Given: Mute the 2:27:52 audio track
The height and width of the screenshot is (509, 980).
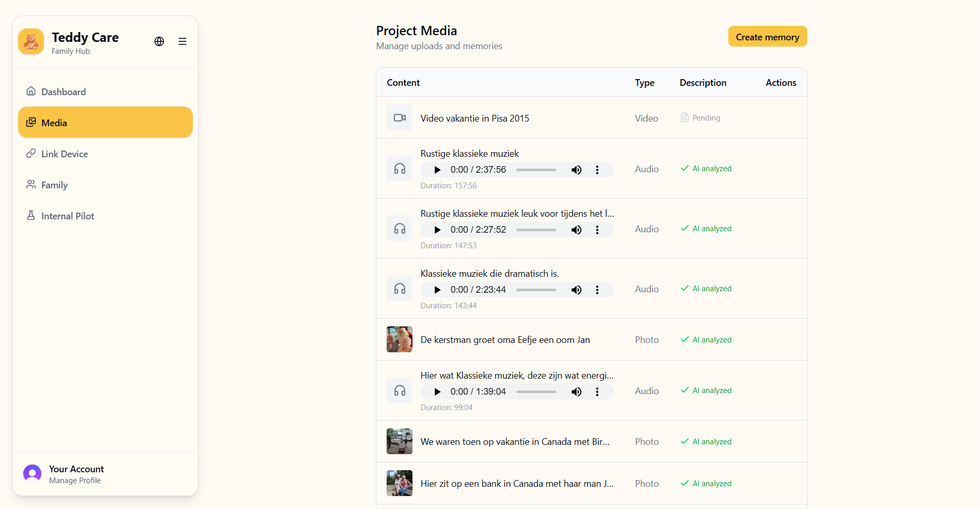Looking at the screenshot, I should (x=576, y=230).
